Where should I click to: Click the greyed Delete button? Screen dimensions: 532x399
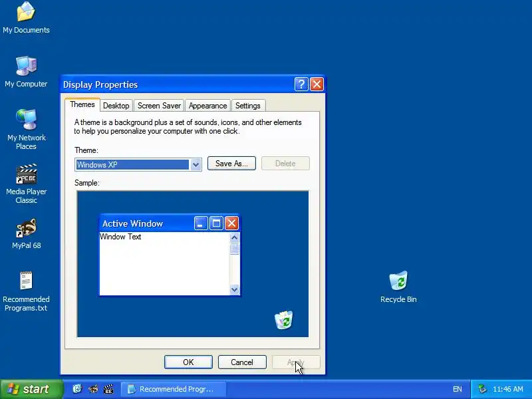285,164
